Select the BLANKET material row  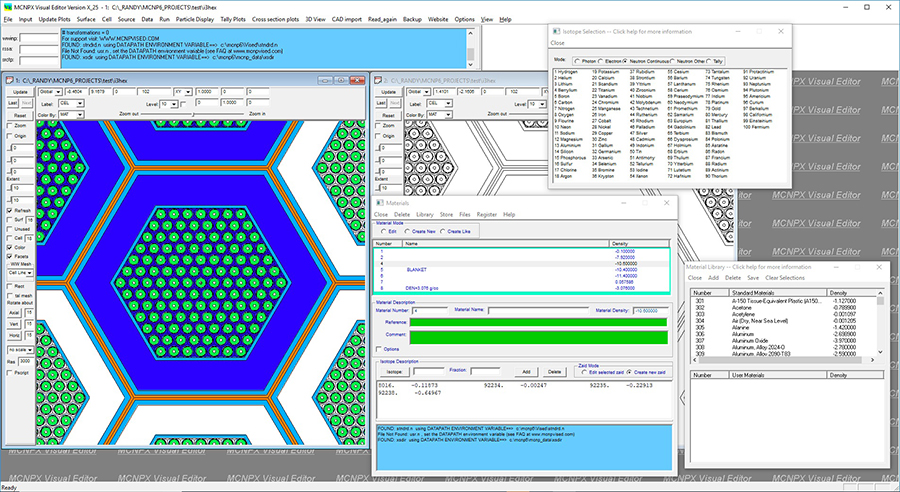[x=522, y=270]
